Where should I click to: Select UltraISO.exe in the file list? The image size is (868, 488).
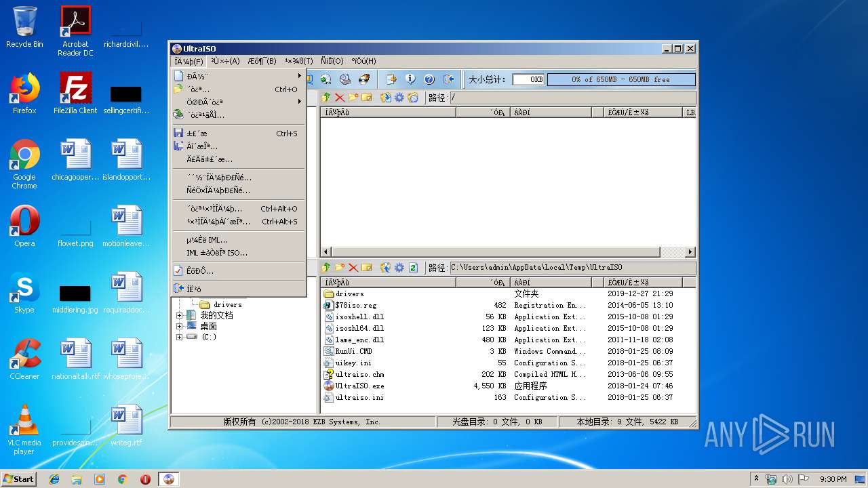[353, 386]
